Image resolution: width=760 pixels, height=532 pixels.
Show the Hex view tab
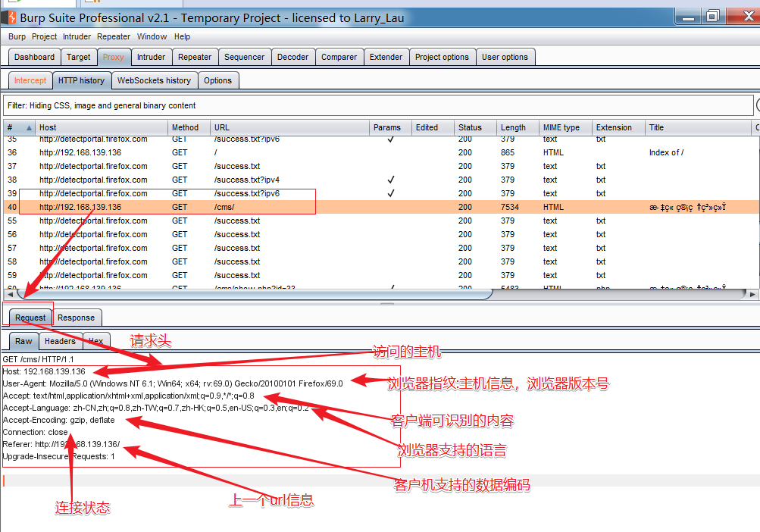(x=96, y=341)
